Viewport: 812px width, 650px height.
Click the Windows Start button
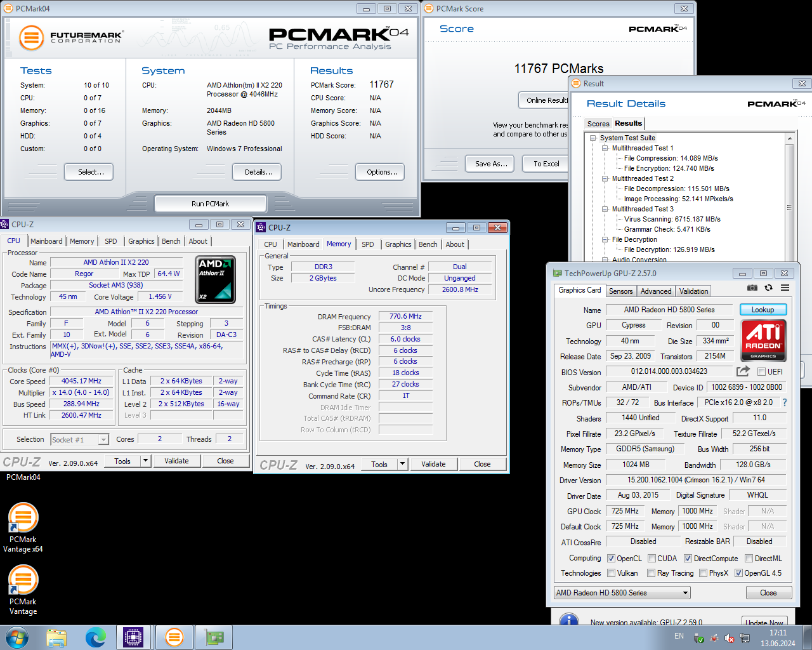[x=17, y=637]
